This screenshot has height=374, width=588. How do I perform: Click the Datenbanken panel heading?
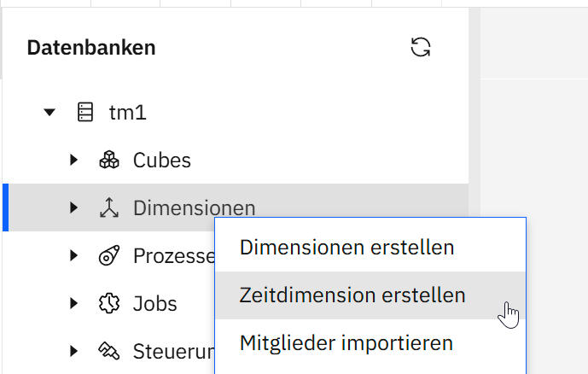click(91, 48)
